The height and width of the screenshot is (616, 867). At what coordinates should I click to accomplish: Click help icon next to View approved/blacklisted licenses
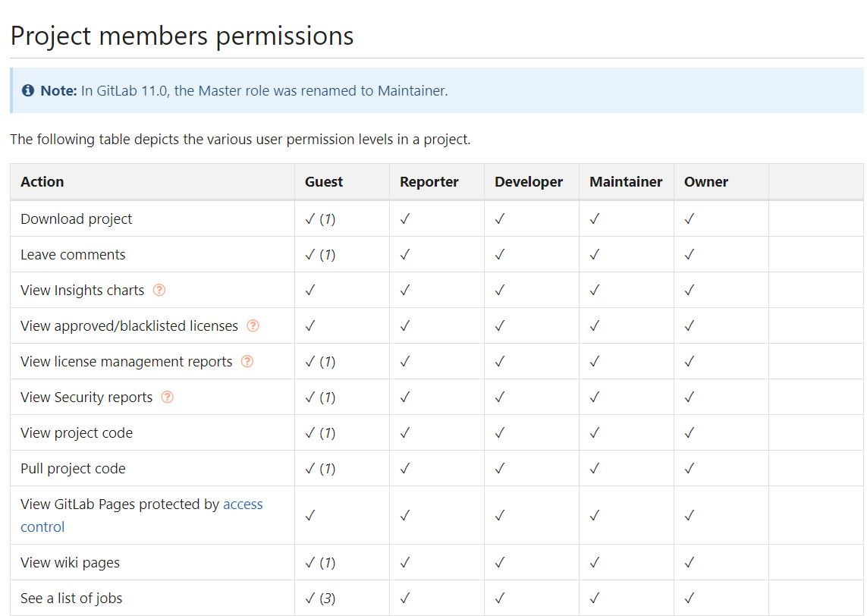[253, 325]
